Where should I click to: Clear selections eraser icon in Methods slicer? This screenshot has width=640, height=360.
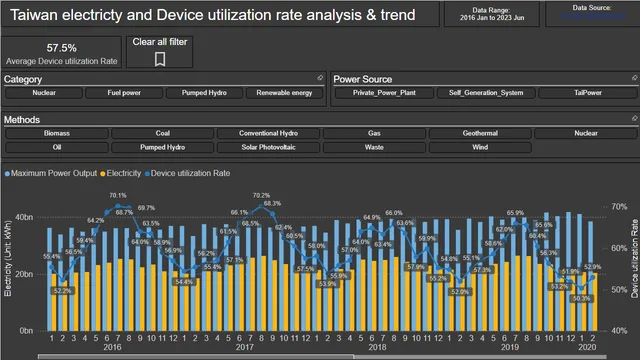tap(634, 118)
